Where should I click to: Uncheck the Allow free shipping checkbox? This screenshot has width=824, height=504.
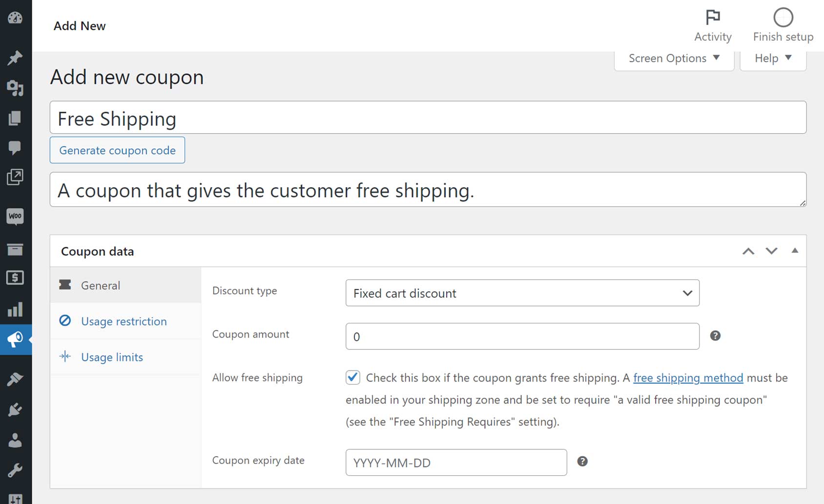click(x=353, y=377)
